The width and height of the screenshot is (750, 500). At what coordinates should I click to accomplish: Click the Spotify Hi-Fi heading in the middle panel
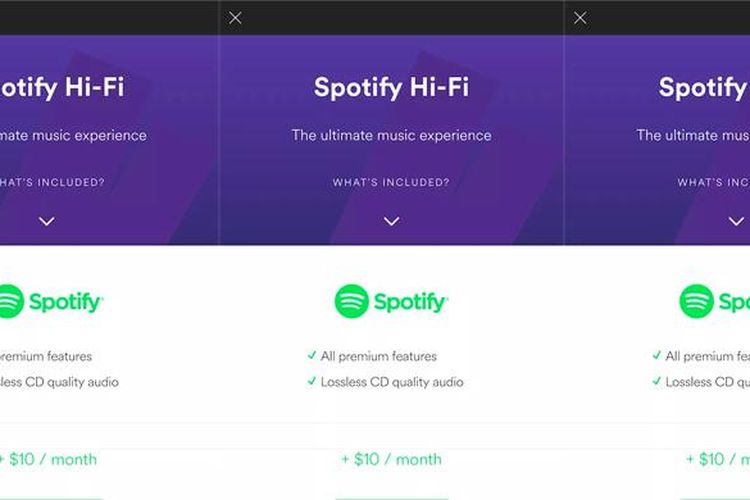(x=391, y=87)
